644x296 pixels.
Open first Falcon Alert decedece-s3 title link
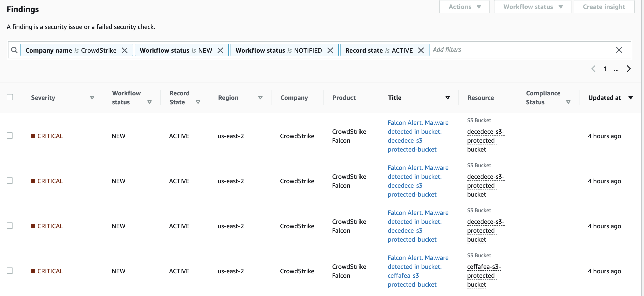coord(418,136)
